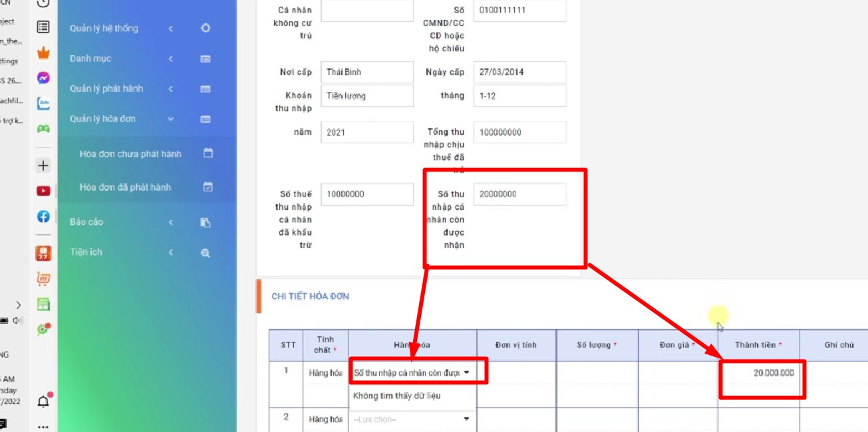The height and width of the screenshot is (432, 868).
Task: Open the green spreadsheet sidebar icon
Action: [43, 304]
